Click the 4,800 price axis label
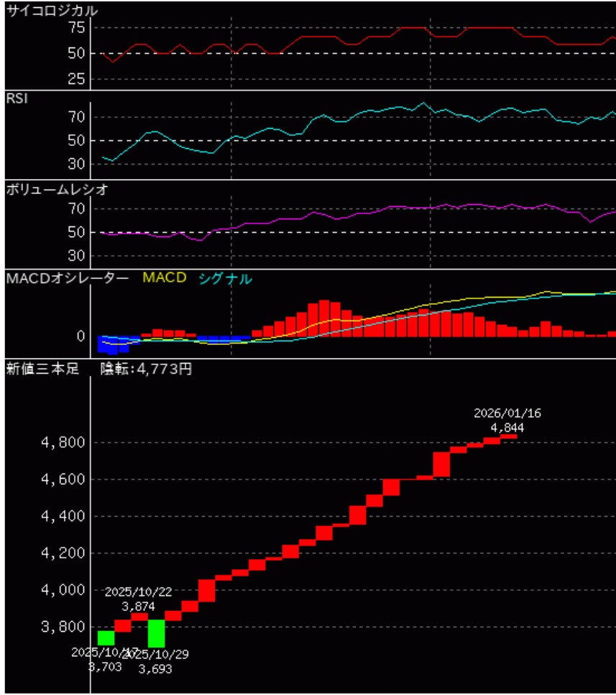The image size is (616, 695). tap(65, 443)
